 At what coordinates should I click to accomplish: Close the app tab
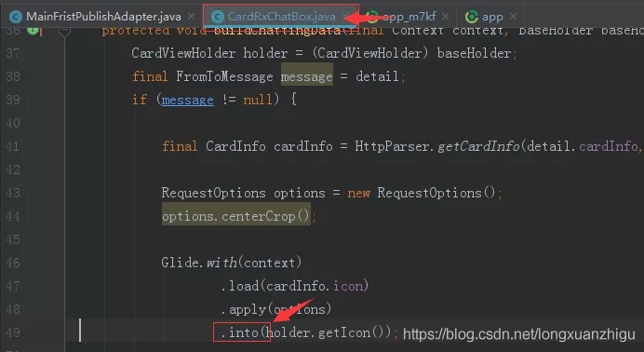click(x=513, y=17)
